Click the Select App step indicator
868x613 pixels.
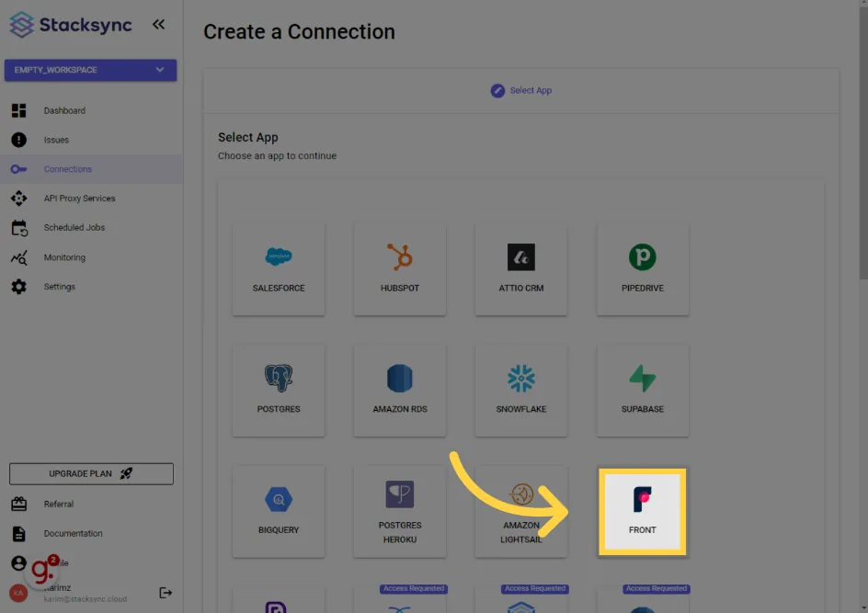point(521,90)
